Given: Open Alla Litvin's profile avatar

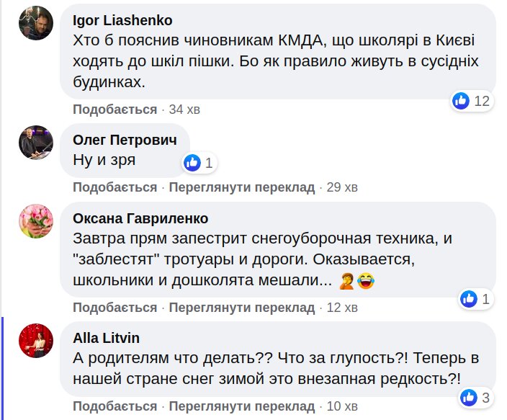Looking at the screenshot, I should coord(36,339).
